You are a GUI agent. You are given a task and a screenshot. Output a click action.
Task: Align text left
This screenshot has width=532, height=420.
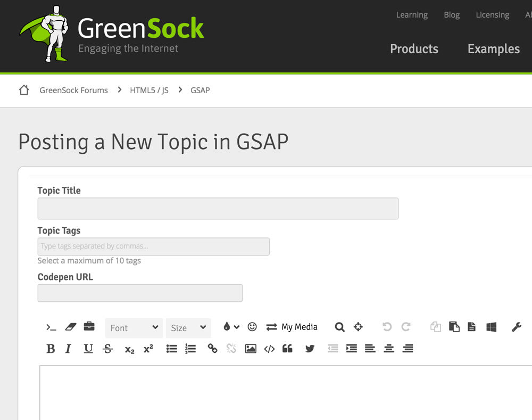[x=370, y=348]
